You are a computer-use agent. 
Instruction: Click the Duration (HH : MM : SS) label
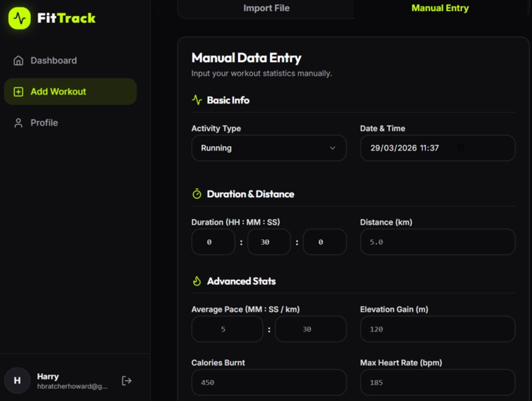(235, 223)
